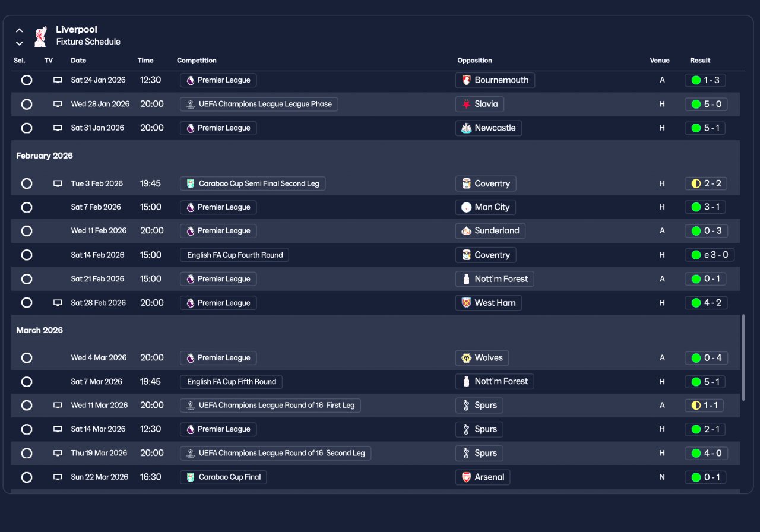
Task: Click the draw indicator for the 1 - 1 result
Action: tap(695, 406)
